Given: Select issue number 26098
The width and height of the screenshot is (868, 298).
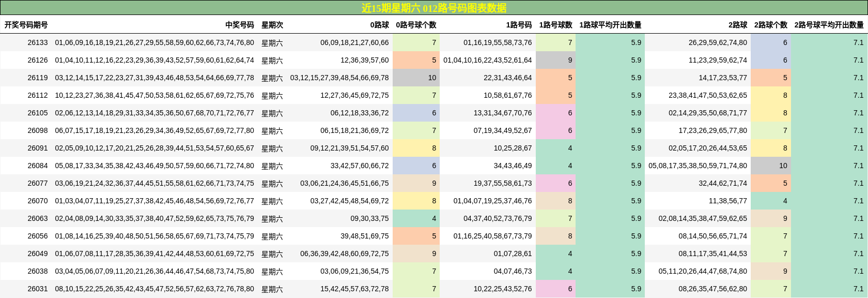Looking at the screenshot, I should (38, 130).
